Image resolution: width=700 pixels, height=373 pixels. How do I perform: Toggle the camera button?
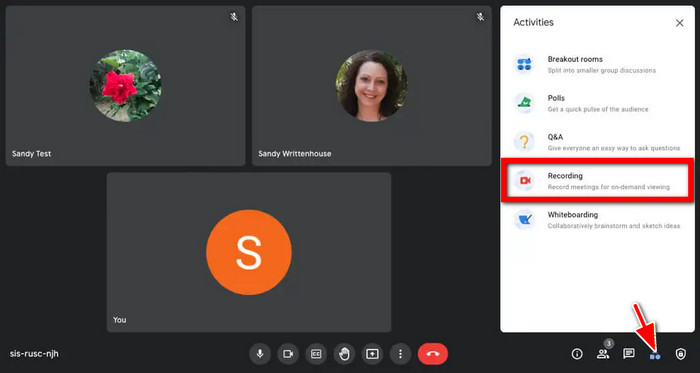point(288,354)
